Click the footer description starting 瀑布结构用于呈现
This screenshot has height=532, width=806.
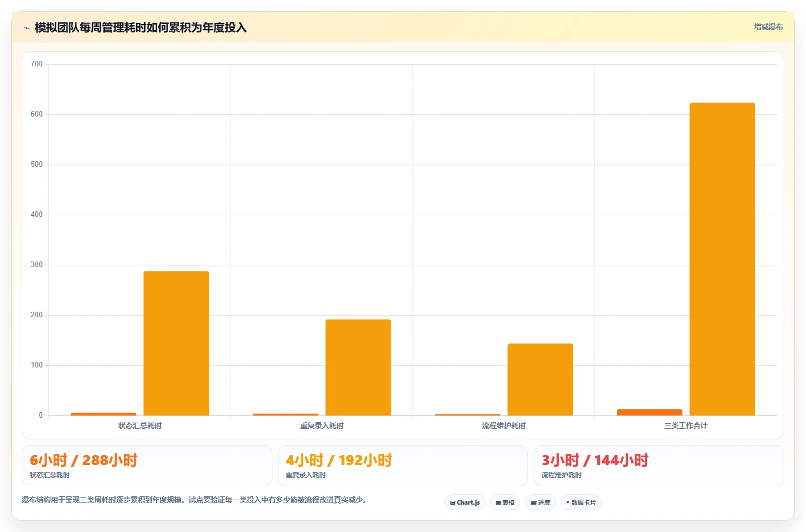click(195, 500)
